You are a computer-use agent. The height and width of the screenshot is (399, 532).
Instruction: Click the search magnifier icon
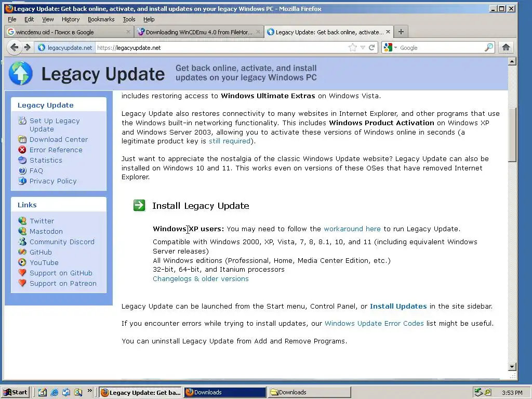click(x=488, y=47)
